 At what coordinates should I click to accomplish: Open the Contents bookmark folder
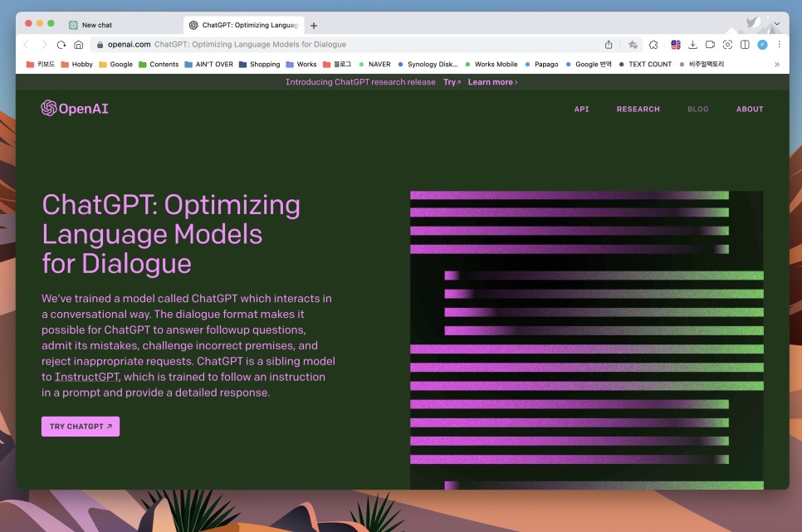[x=159, y=65]
